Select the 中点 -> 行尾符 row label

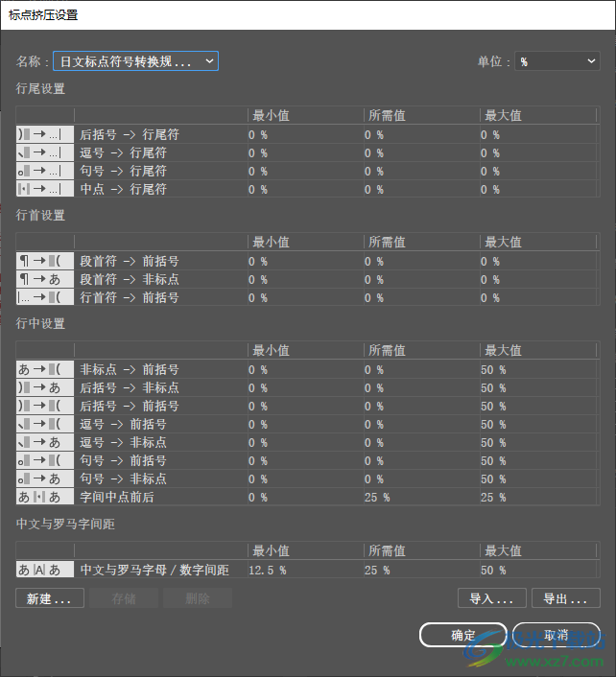(123, 189)
